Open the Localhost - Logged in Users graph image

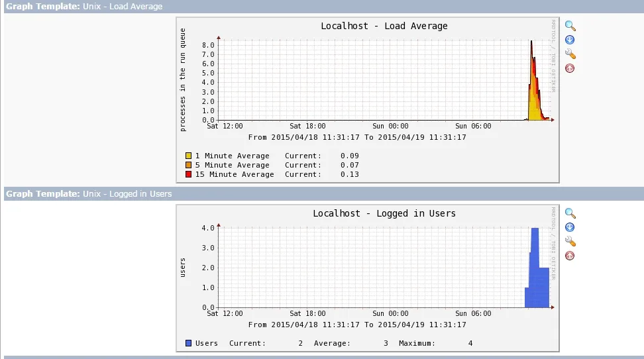[368, 278]
